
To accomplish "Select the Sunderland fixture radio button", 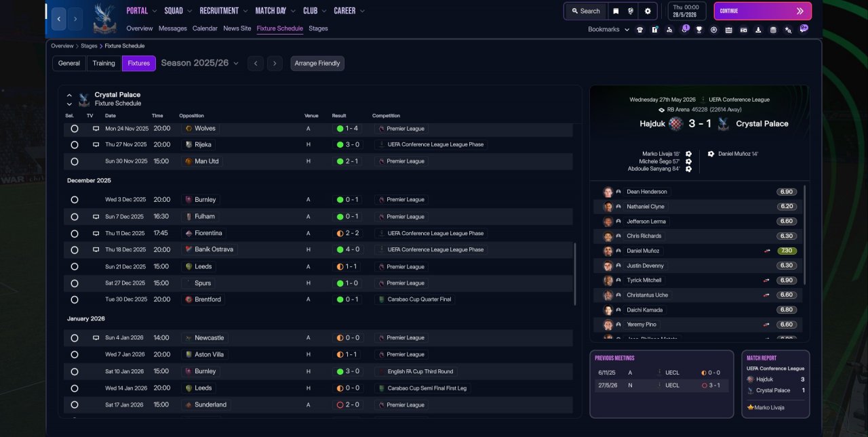I will click(x=75, y=404).
